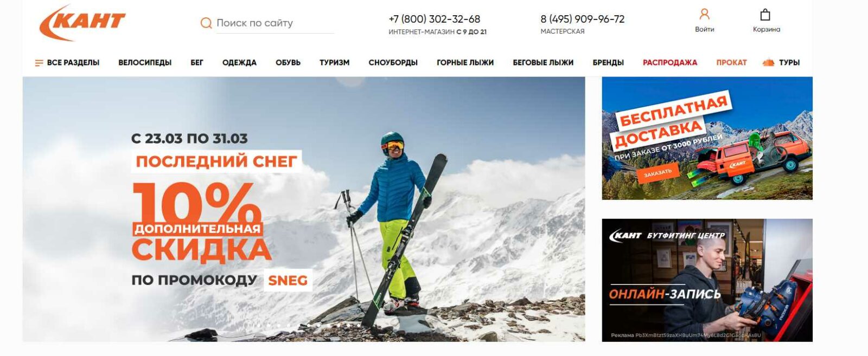Open the Бутфитинг центр онлайн-запись banner

coord(707,280)
